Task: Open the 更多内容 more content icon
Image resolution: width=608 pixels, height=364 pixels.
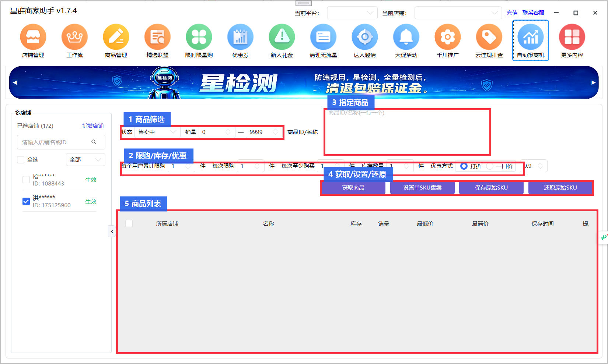Action: pyautogui.click(x=572, y=37)
